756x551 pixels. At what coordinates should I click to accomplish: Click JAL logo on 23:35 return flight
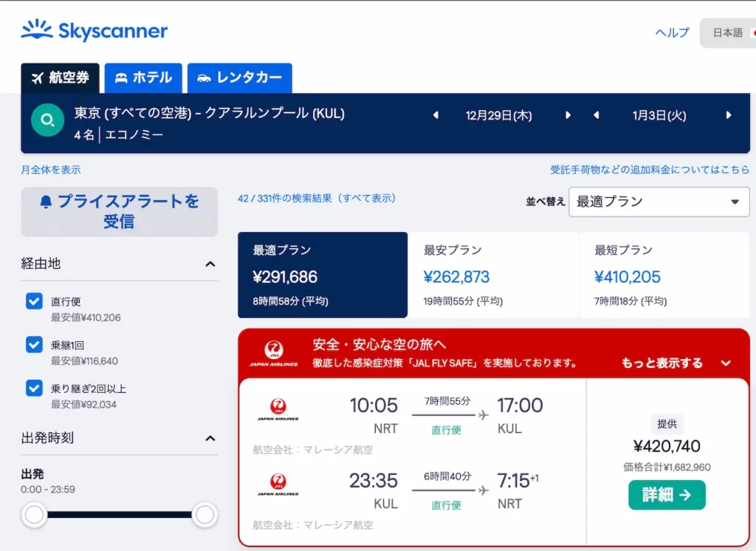(278, 485)
